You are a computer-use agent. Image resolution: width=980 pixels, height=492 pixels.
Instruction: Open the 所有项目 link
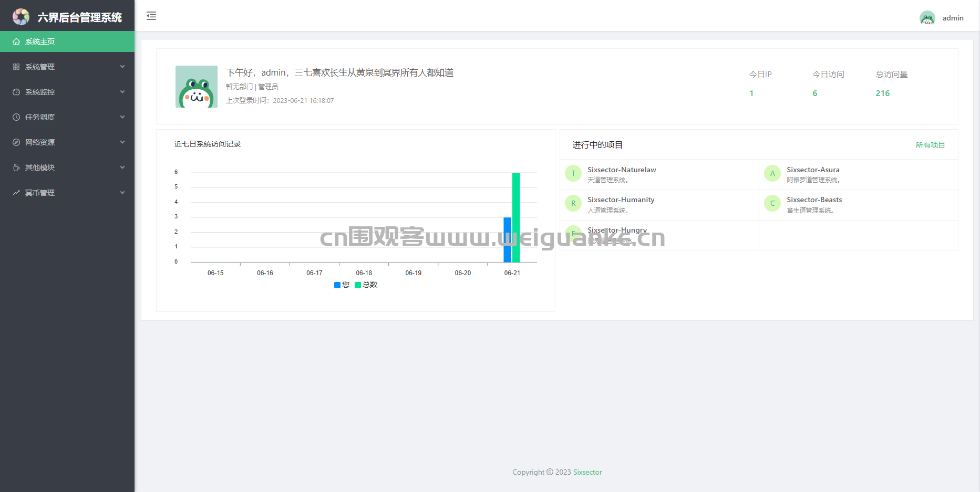tap(930, 145)
